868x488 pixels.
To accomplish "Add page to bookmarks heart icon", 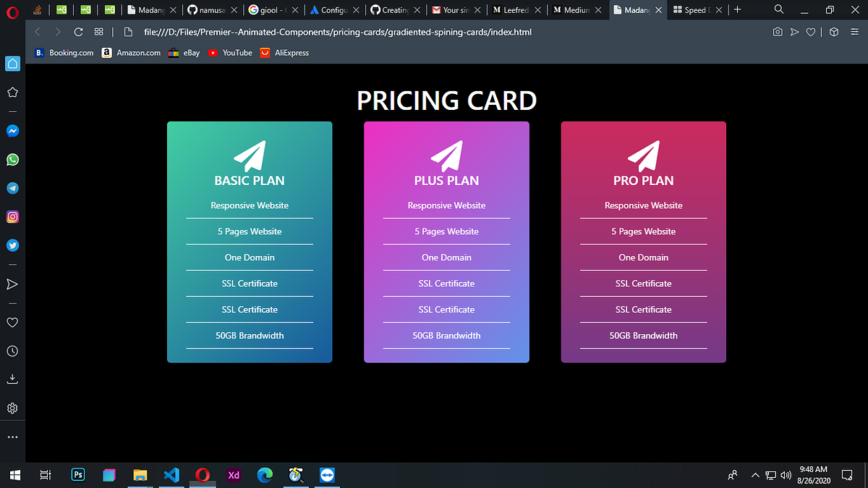I will click(811, 32).
